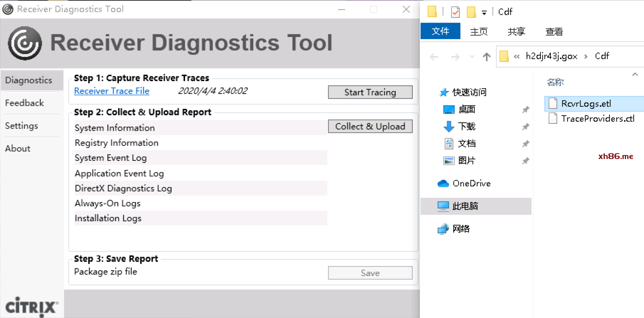
Task: Navigate to h2djr43j.gox in address bar
Action: (x=551, y=56)
